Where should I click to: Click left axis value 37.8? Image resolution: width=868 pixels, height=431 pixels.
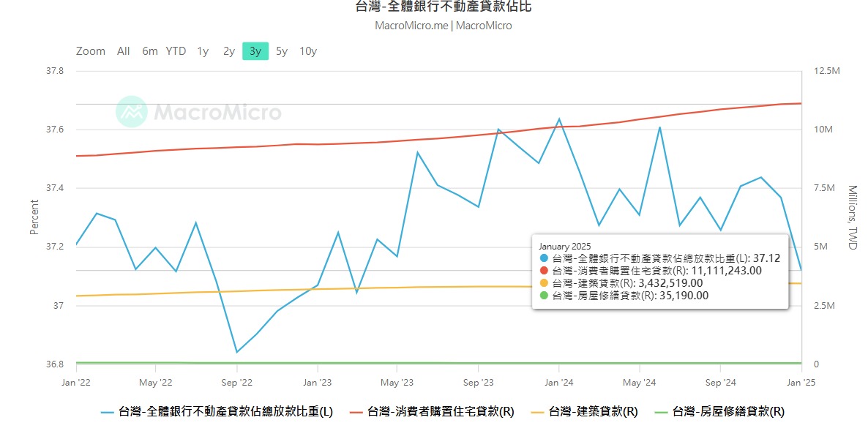pyautogui.click(x=54, y=71)
